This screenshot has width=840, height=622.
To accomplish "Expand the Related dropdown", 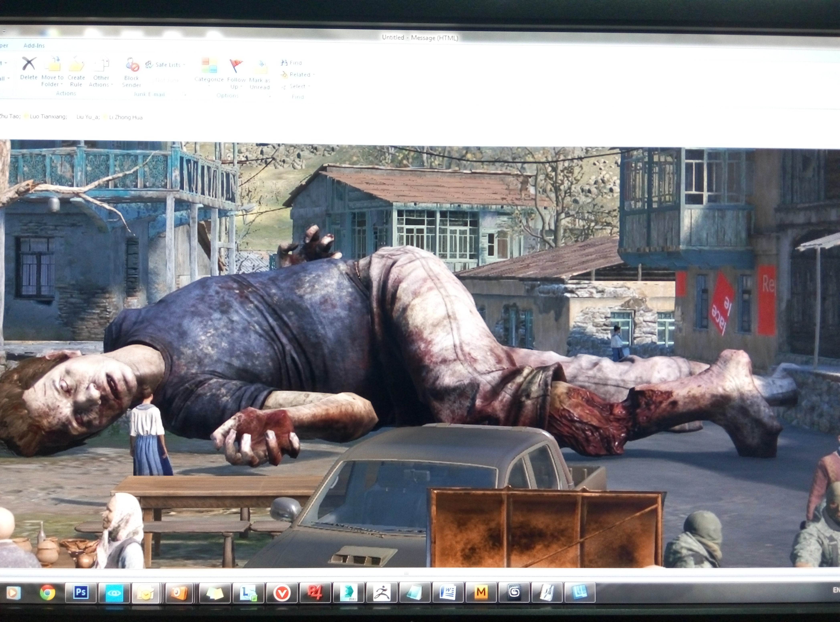I will [x=314, y=75].
